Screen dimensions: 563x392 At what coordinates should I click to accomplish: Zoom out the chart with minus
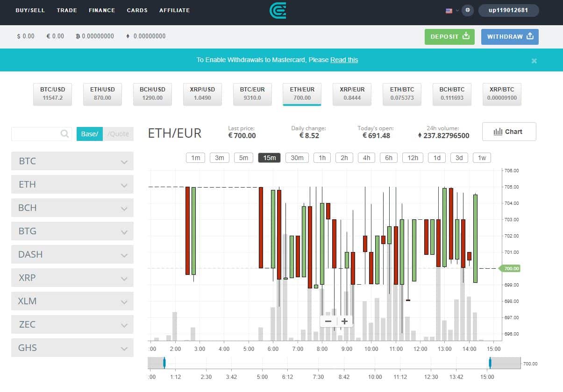328,321
